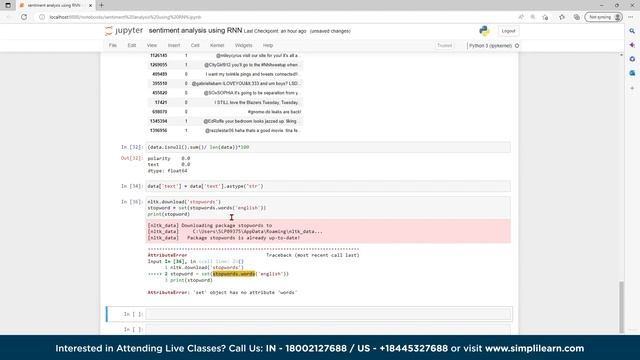Add this page to favorites
640x360 pixels.
click(545, 17)
